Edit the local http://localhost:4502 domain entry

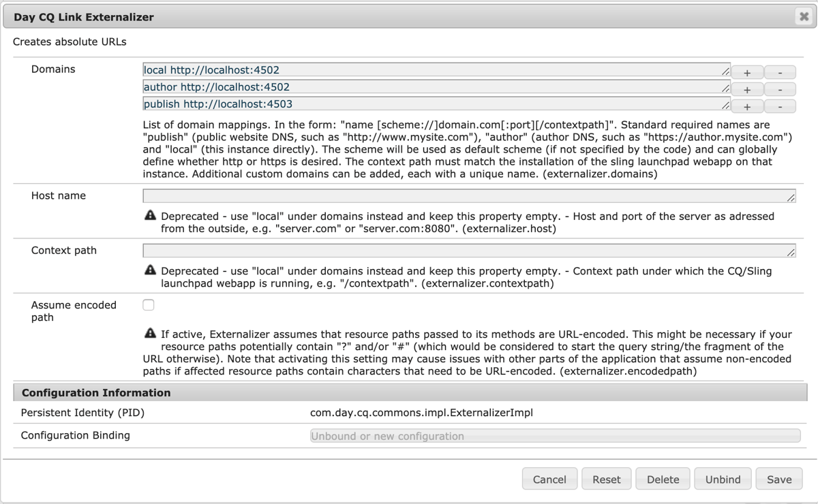409,69
